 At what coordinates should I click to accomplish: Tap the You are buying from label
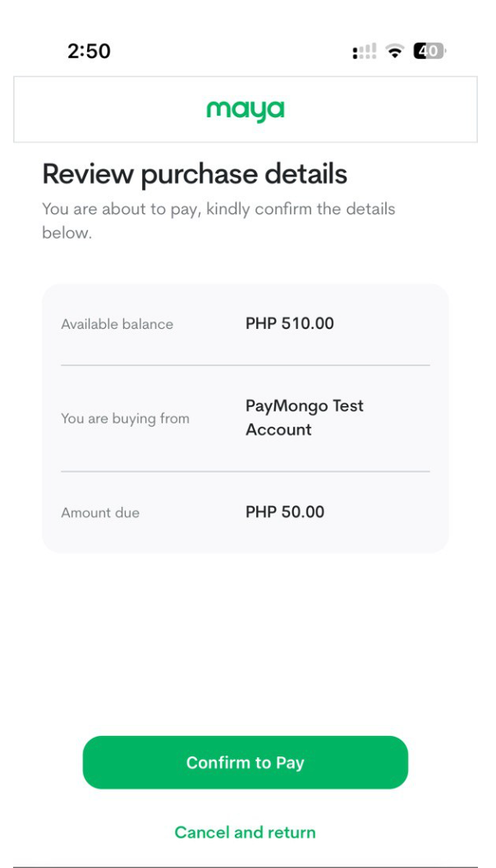tap(125, 418)
